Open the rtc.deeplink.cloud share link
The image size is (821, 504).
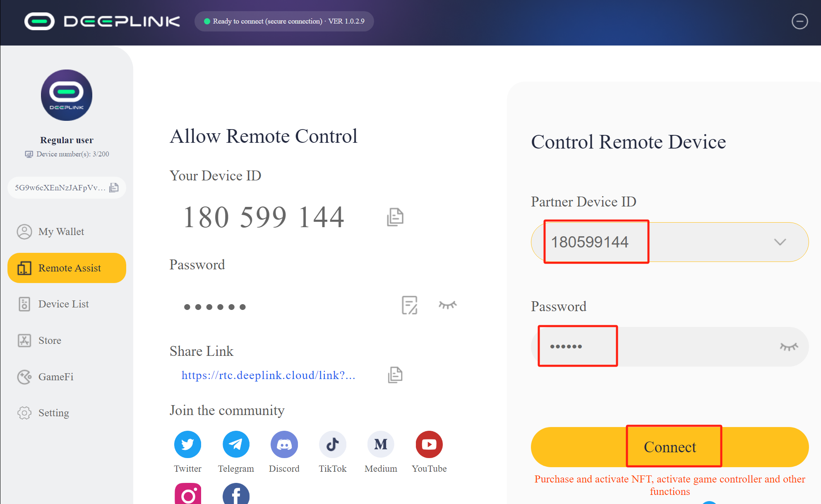click(268, 375)
